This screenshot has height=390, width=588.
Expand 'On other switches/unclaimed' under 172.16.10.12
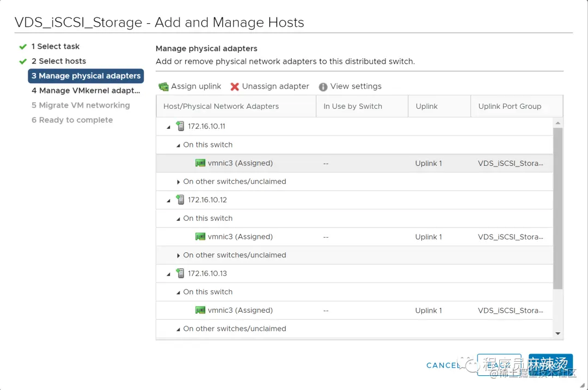(x=178, y=256)
